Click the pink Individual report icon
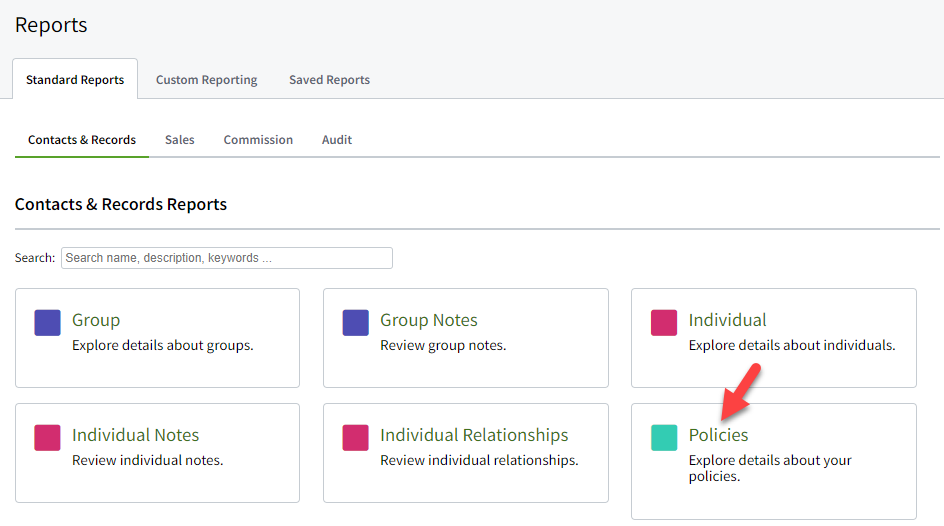The width and height of the screenshot is (944, 526). 664,323
